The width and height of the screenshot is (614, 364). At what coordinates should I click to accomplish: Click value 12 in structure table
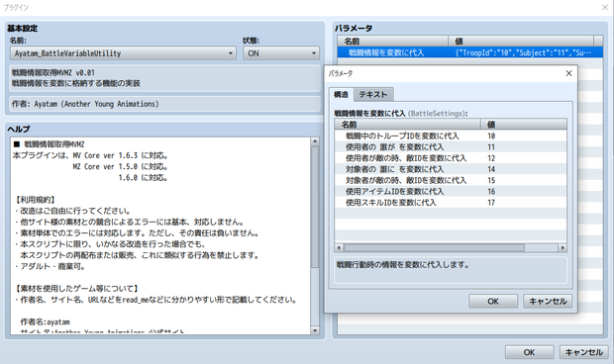491,158
